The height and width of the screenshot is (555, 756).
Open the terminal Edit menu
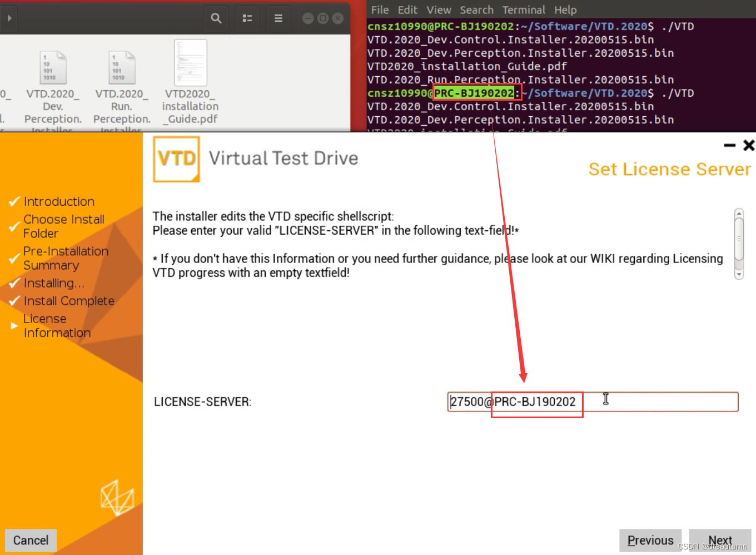click(407, 10)
